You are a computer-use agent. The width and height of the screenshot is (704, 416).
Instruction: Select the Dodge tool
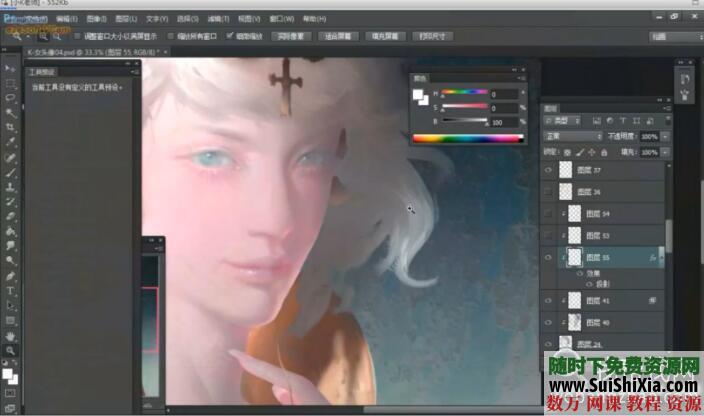pyautogui.click(x=10, y=261)
